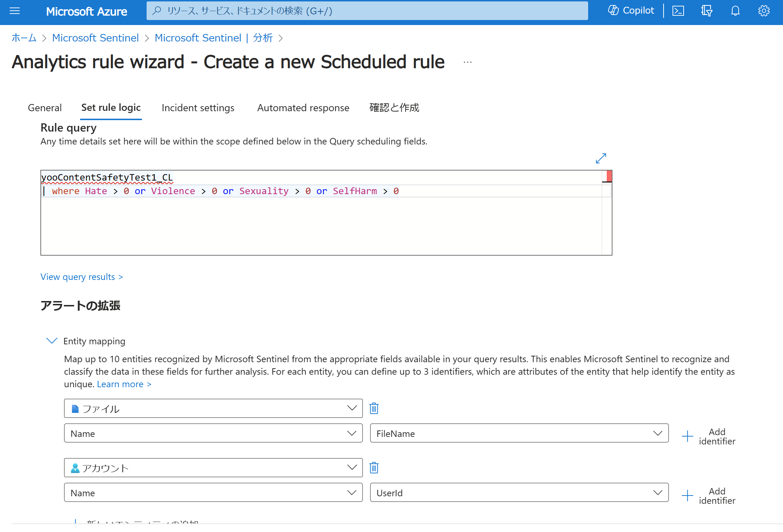Viewport: 783px width, 532px height.
Task: Click the View query results link
Action: (x=82, y=277)
